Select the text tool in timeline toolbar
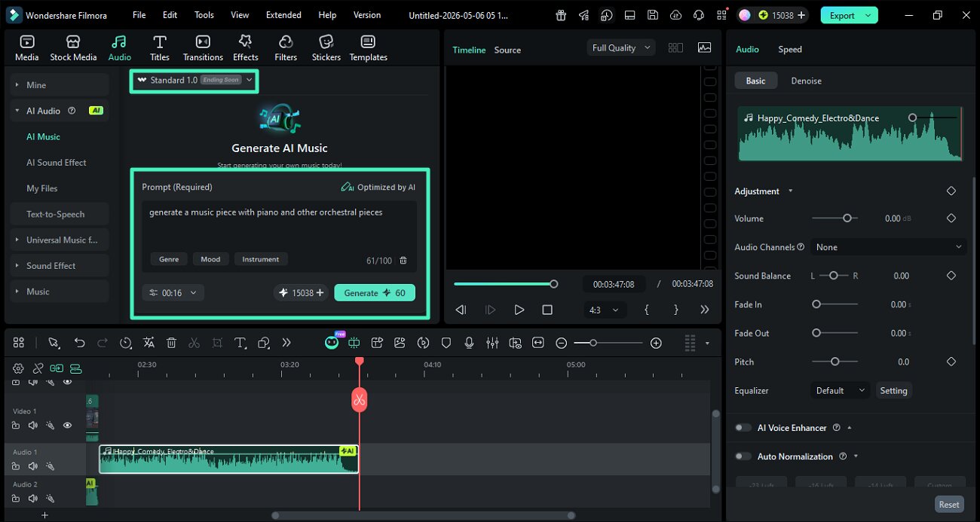Screen dimensions: 980x522 coord(240,343)
